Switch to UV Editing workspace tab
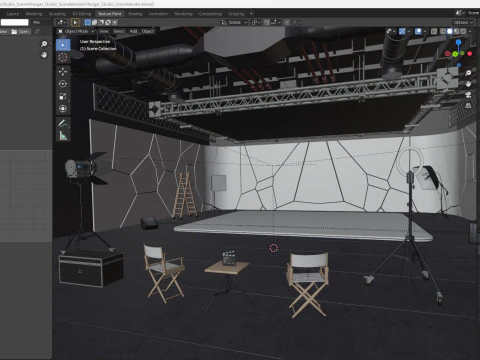Screen dimensions: 480x360 pos(82,14)
